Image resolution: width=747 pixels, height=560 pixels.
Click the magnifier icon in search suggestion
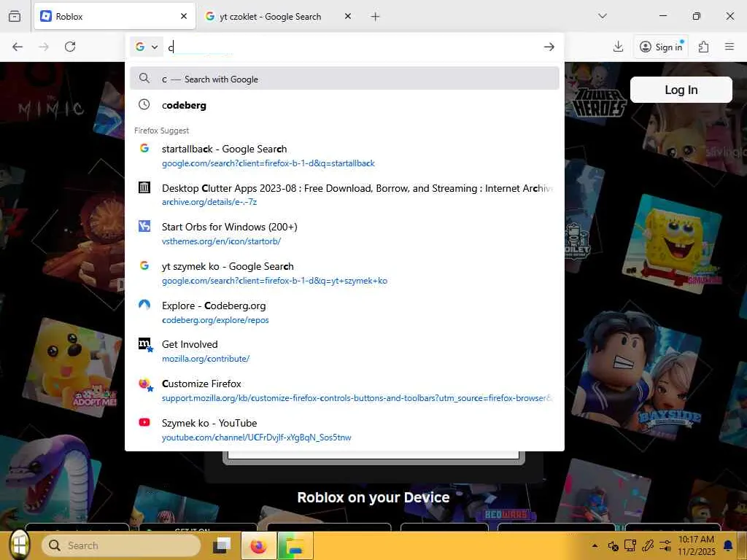[144, 78]
